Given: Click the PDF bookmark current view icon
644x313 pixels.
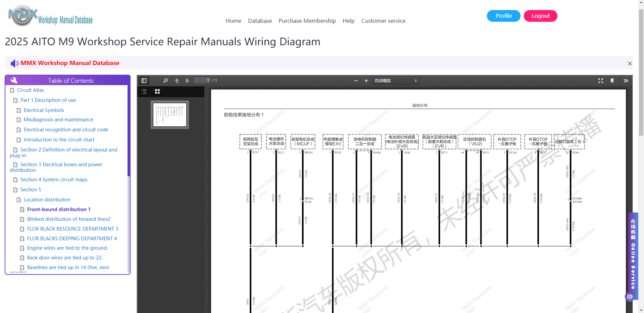Looking at the screenshot, I should click(x=612, y=81).
